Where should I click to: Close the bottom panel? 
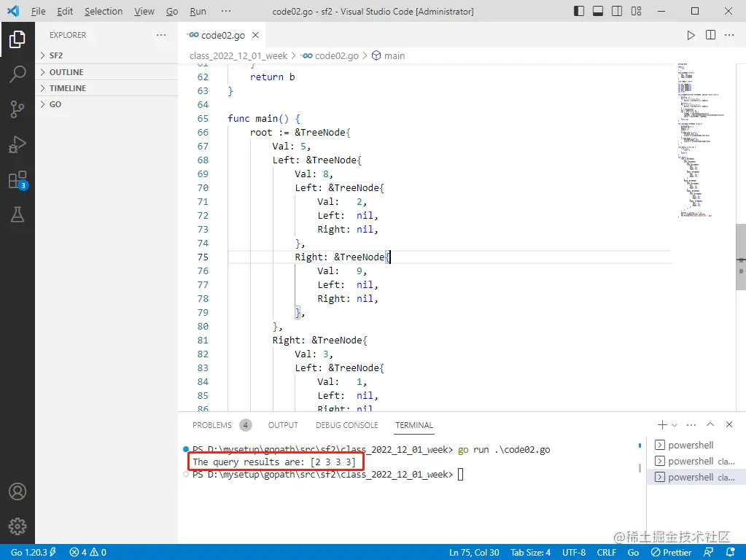[729, 424]
